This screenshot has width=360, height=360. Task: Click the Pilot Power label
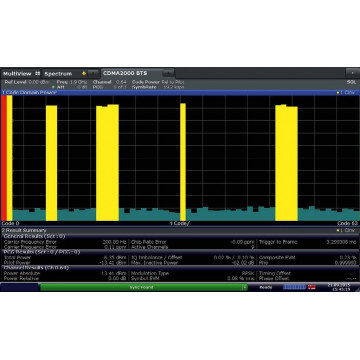(x=16, y=263)
